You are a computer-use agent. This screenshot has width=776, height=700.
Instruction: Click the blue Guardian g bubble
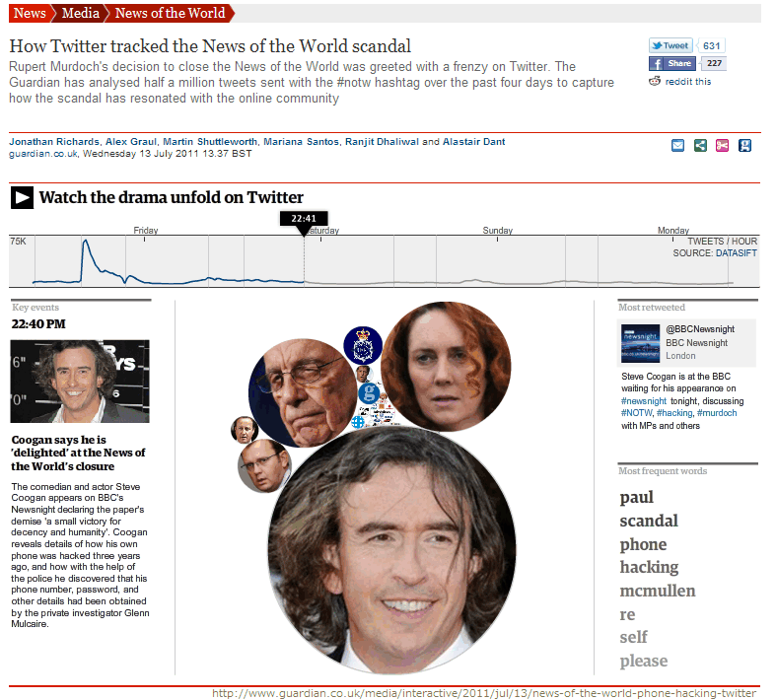coord(369,393)
